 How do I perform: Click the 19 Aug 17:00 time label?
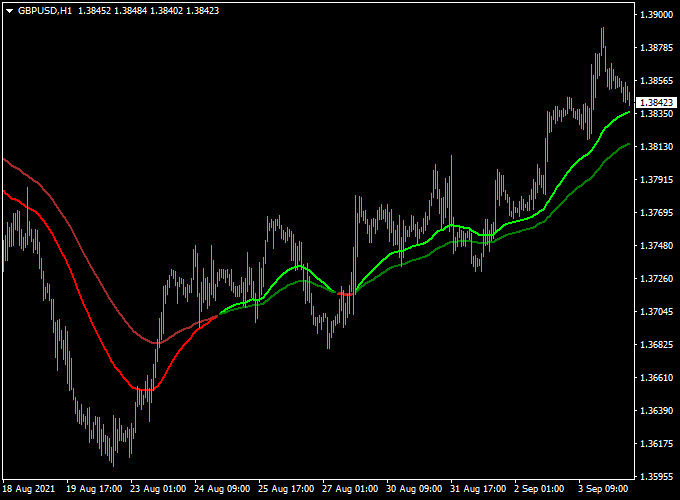pyautogui.click(x=94, y=489)
